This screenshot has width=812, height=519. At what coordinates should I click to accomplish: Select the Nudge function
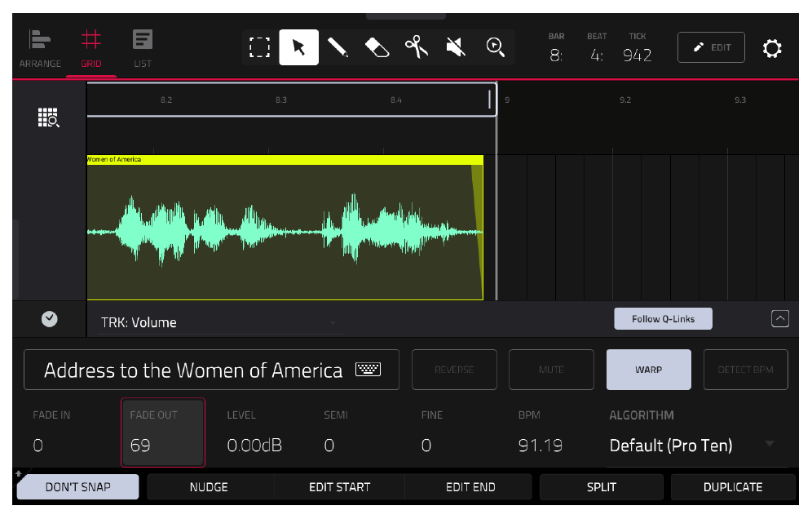209,487
